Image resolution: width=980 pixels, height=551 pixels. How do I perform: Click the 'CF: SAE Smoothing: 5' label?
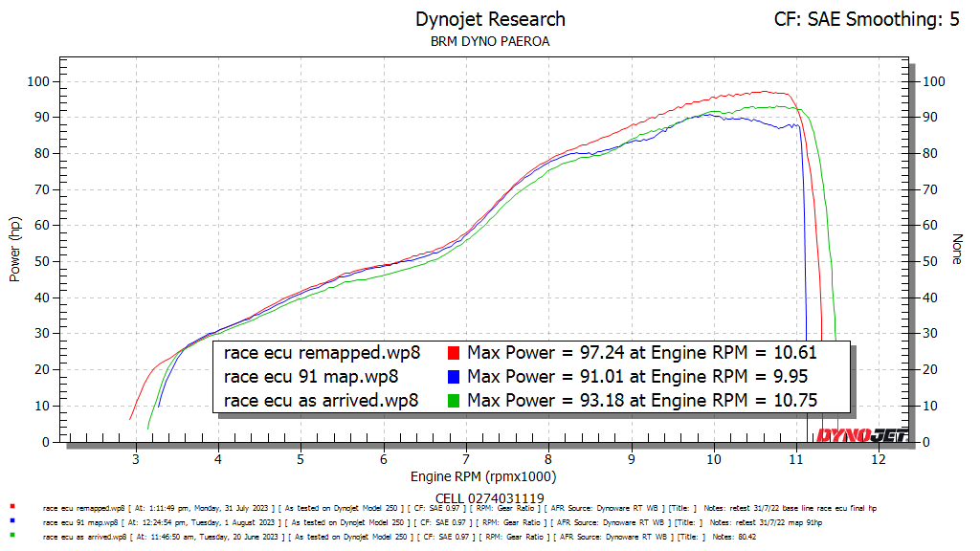866,19
